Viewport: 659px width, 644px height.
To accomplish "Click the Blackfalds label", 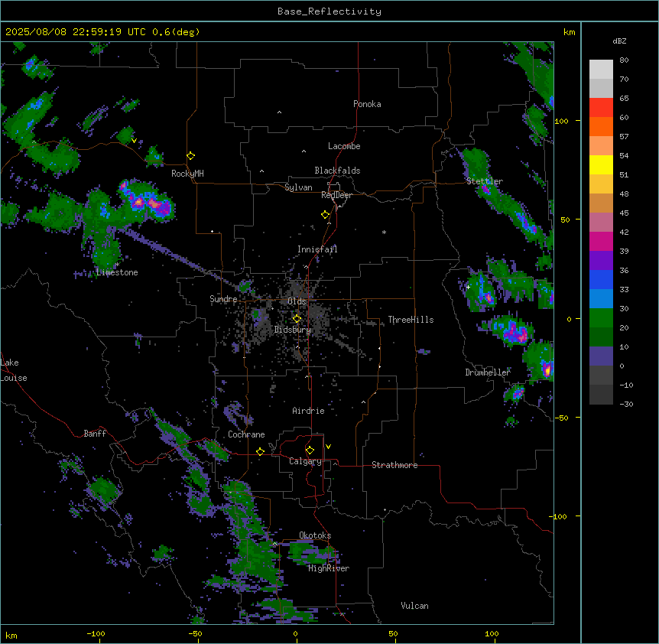I will click(337, 171).
